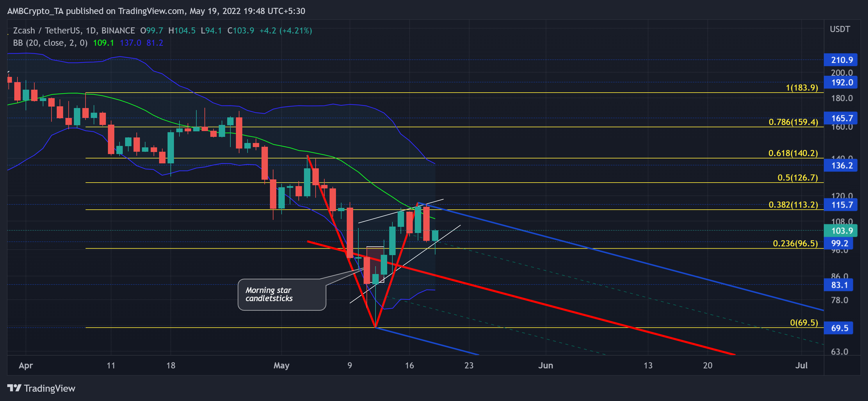The image size is (868, 401).
Task: Click the TradingView wordmark at bottom
Action: 49,388
